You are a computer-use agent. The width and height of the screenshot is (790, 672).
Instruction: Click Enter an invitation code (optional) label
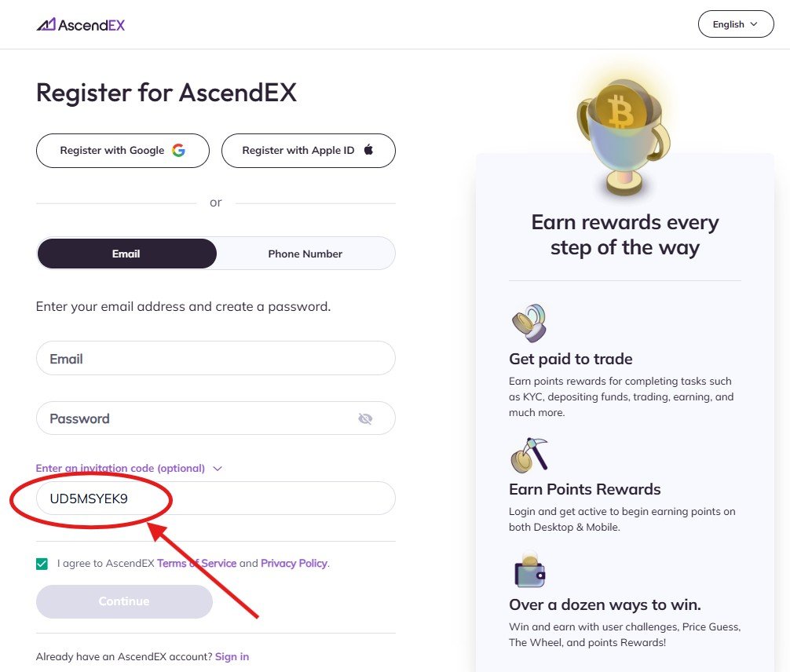click(x=120, y=469)
